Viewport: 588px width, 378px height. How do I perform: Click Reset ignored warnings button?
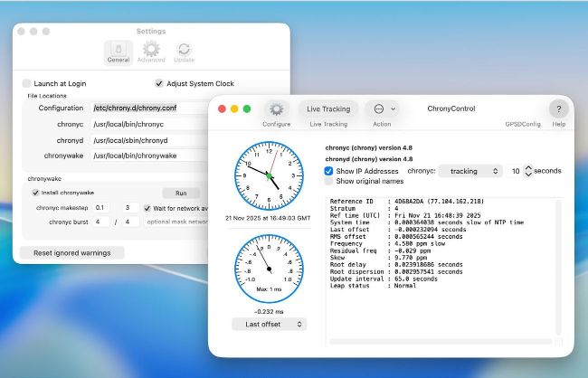tap(72, 252)
